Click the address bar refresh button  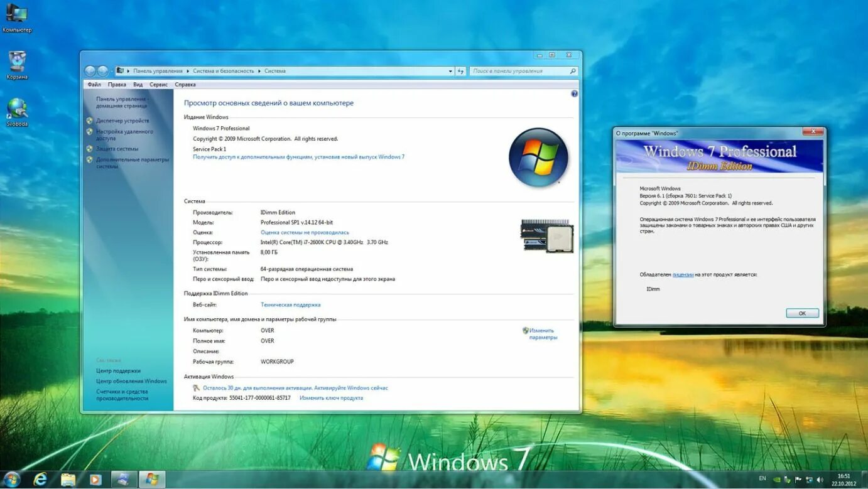coord(460,71)
